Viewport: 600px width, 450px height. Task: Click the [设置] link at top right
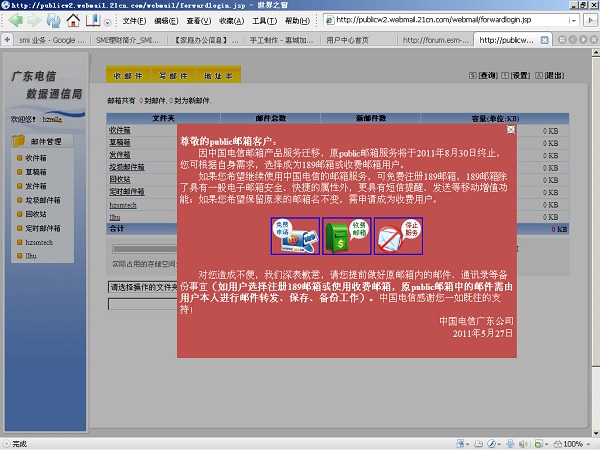[520, 76]
